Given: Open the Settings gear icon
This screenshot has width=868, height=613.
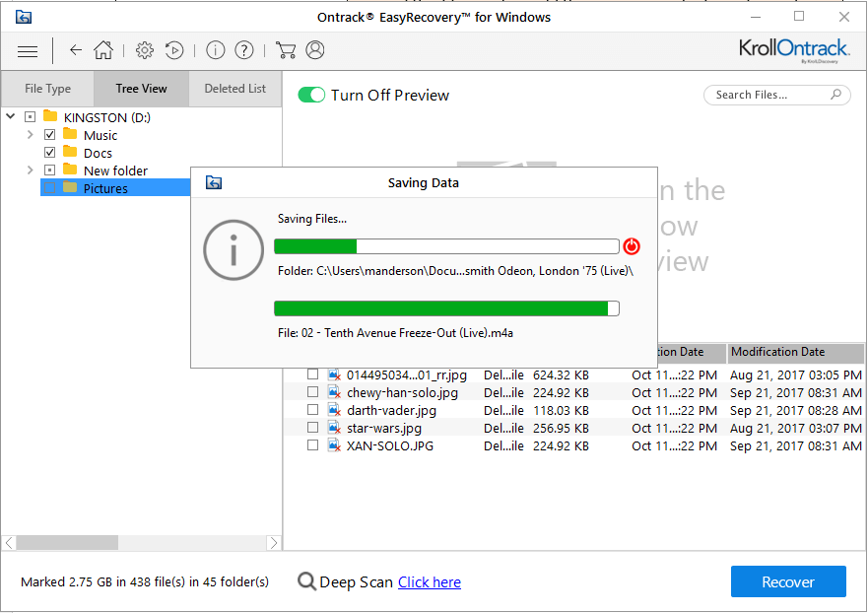Looking at the screenshot, I should (x=145, y=50).
